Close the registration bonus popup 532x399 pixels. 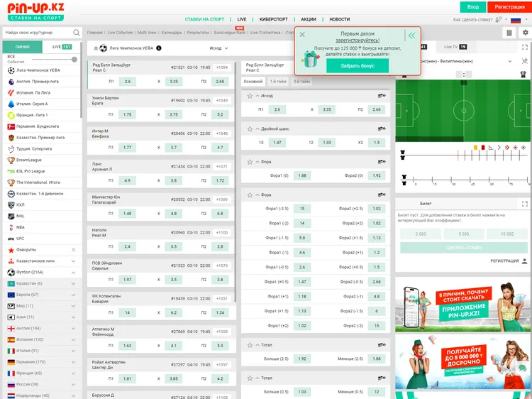(x=302, y=35)
